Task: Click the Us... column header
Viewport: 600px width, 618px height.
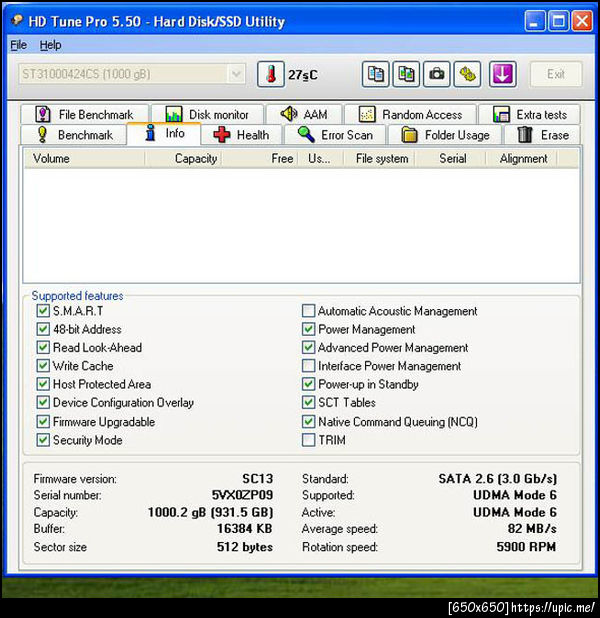Action: click(x=321, y=158)
